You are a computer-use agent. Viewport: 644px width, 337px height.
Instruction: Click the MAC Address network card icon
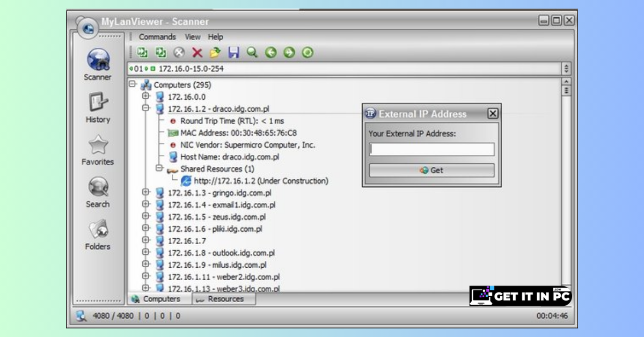pyautogui.click(x=173, y=133)
